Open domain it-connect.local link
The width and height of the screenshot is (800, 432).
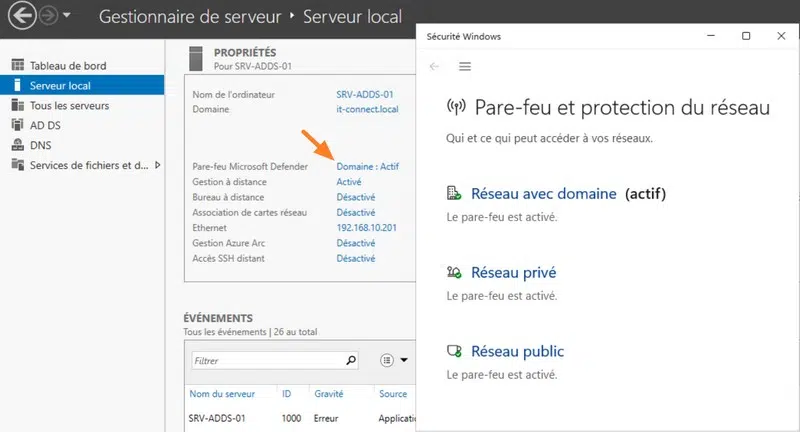[x=367, y=109]
